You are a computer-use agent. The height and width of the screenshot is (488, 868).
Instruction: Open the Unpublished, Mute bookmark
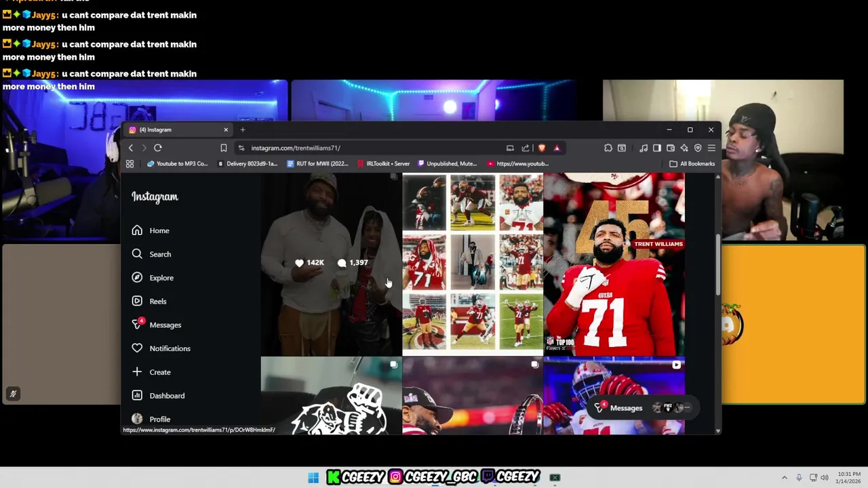tap(448, 163)
